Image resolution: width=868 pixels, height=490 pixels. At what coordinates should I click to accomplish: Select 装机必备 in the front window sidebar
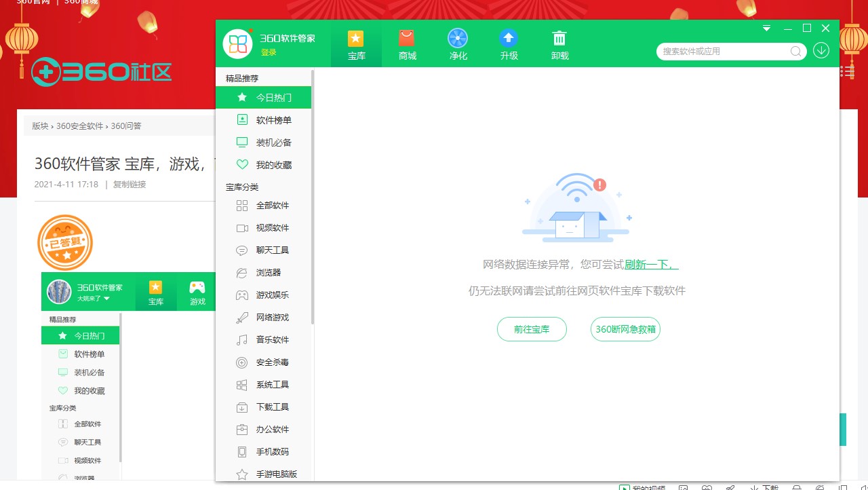click(x=263, y=143)
